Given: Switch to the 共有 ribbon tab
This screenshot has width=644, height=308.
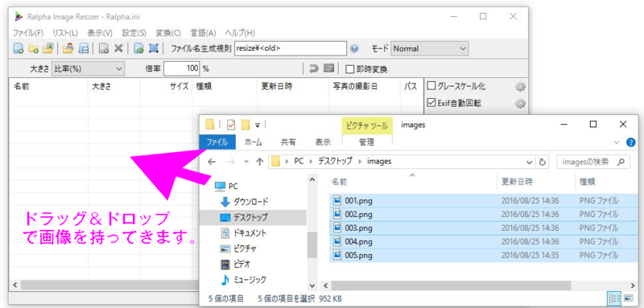Looking at the screenshot, I should tap(288, 142).
